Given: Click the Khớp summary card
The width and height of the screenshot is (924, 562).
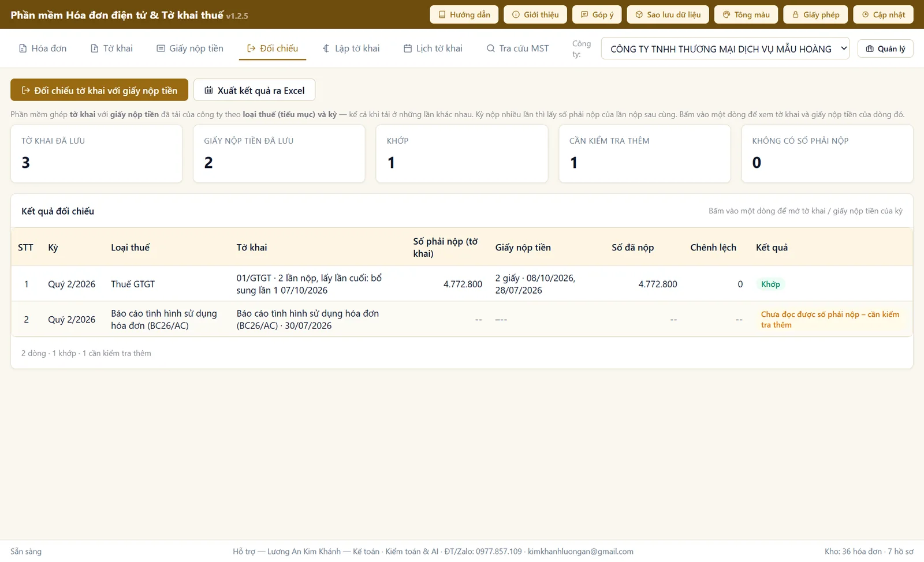Looking at the screenshot, I should 462,154.
